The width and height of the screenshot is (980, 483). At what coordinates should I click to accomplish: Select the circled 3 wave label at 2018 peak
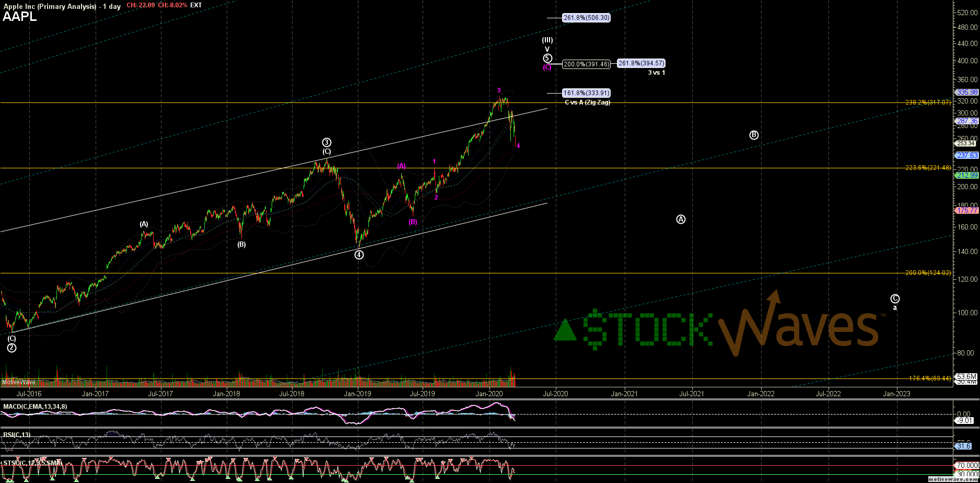[326, 142]
